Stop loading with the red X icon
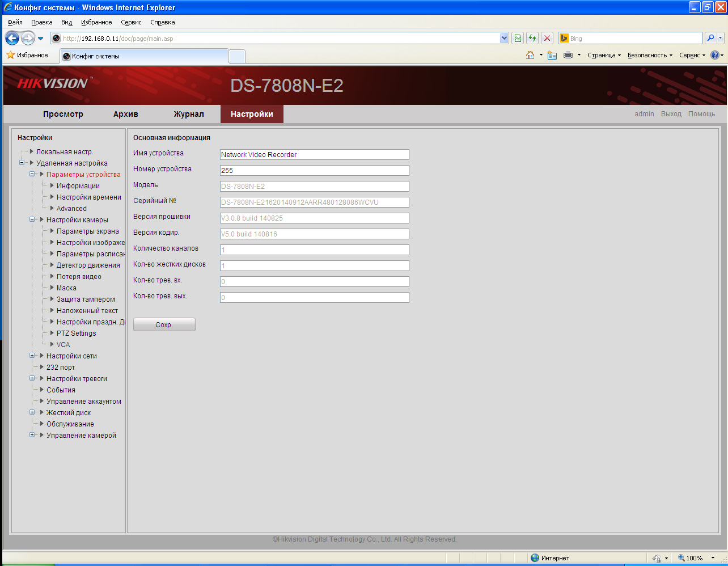Screen dimensions: 728x566 click(x=547, y=39)
